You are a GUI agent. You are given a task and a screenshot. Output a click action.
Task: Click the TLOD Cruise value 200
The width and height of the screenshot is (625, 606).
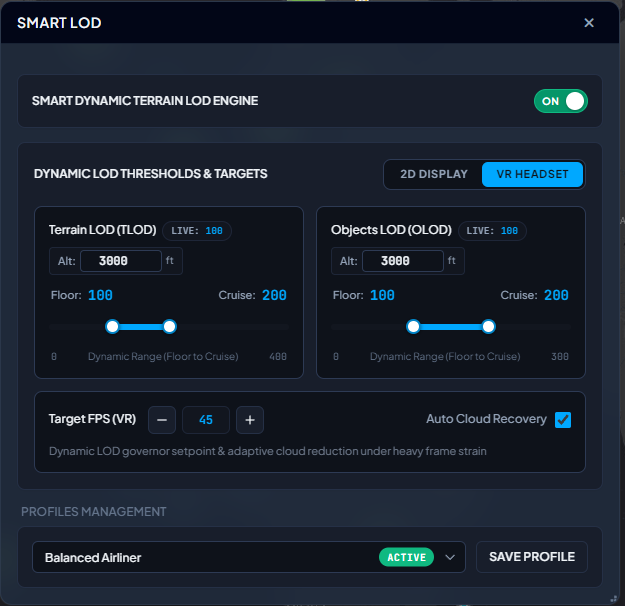coord(274,295)
